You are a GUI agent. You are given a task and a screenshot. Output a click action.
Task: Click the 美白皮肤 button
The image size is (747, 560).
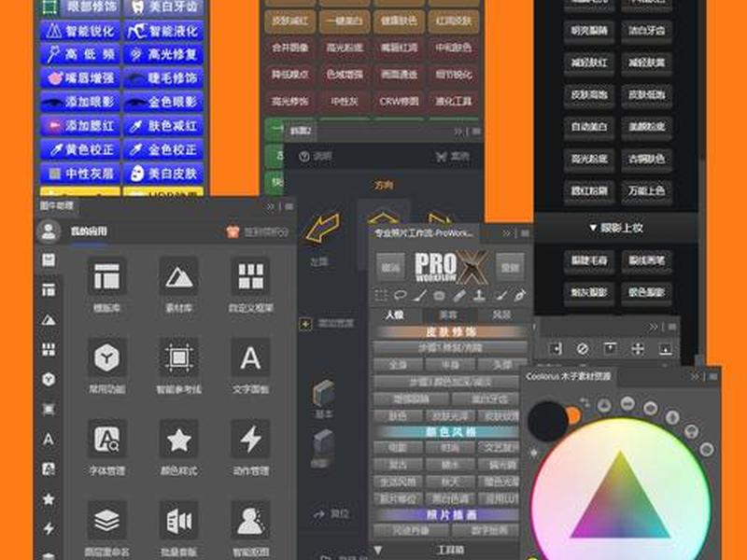click(x=163, y=174)
